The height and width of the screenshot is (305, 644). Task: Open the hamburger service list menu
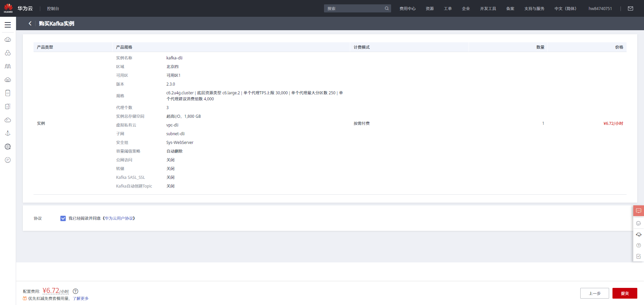click(8, 25)
